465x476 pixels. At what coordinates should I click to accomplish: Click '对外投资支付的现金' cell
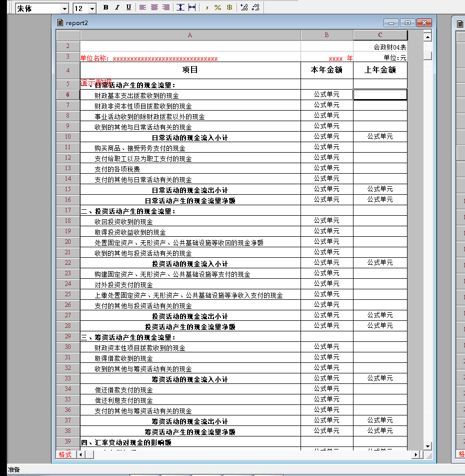pyautogui.click(x=190, y=284)
